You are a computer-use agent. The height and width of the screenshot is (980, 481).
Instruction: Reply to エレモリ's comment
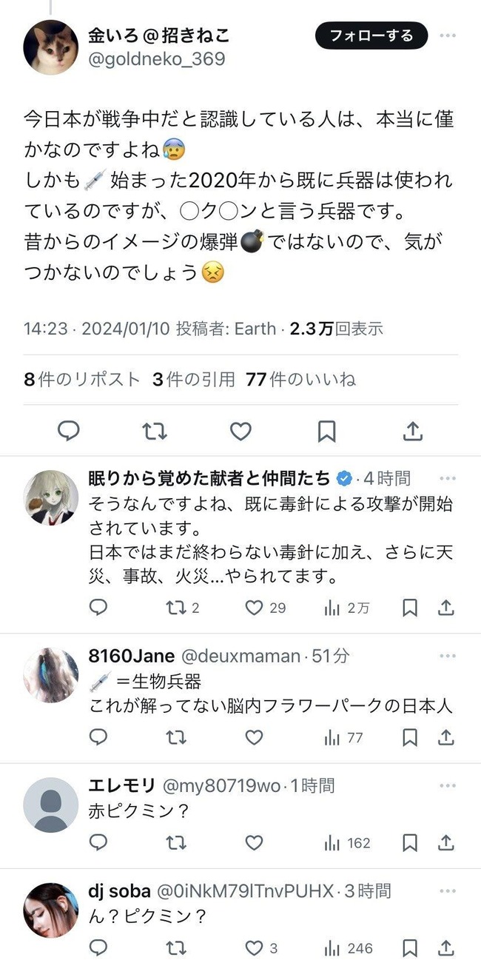(x=98, y=842)
